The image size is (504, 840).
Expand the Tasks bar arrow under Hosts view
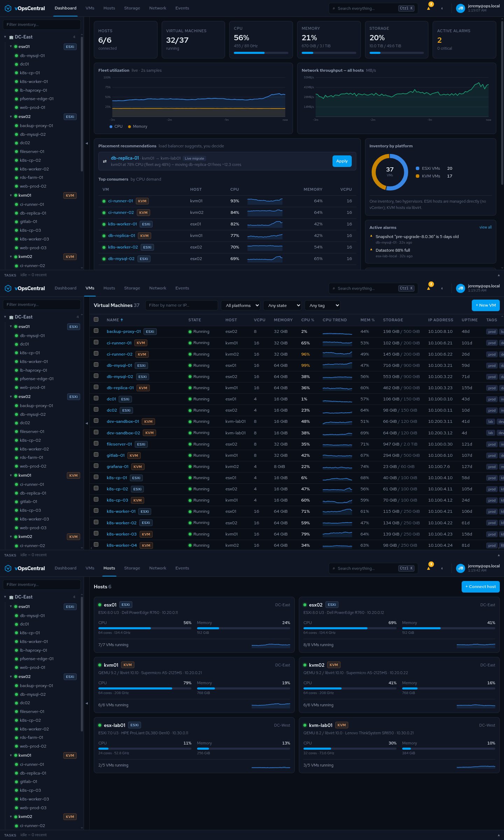pyautogui.click(x=499, y=835)
